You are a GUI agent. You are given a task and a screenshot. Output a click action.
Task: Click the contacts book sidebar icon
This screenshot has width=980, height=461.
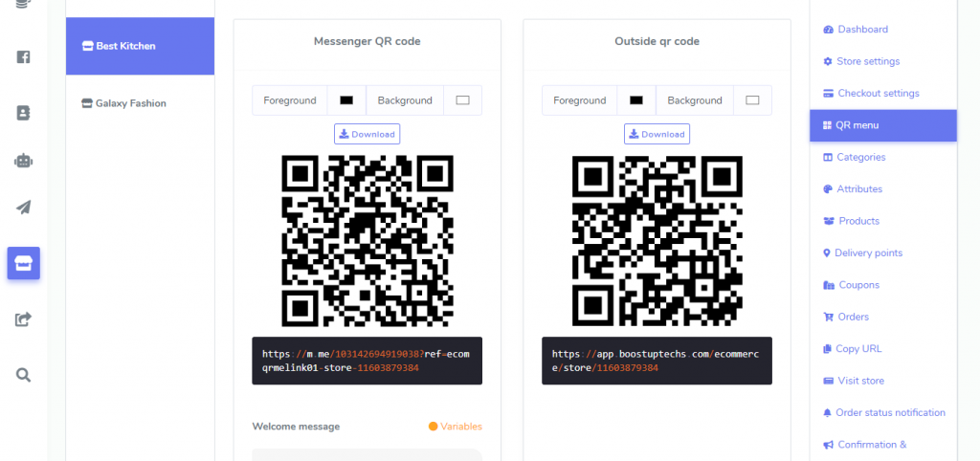click(23, 113)
